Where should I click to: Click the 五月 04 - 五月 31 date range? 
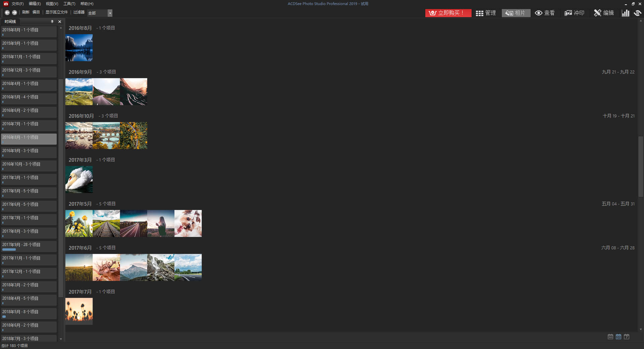coord(618,204)
